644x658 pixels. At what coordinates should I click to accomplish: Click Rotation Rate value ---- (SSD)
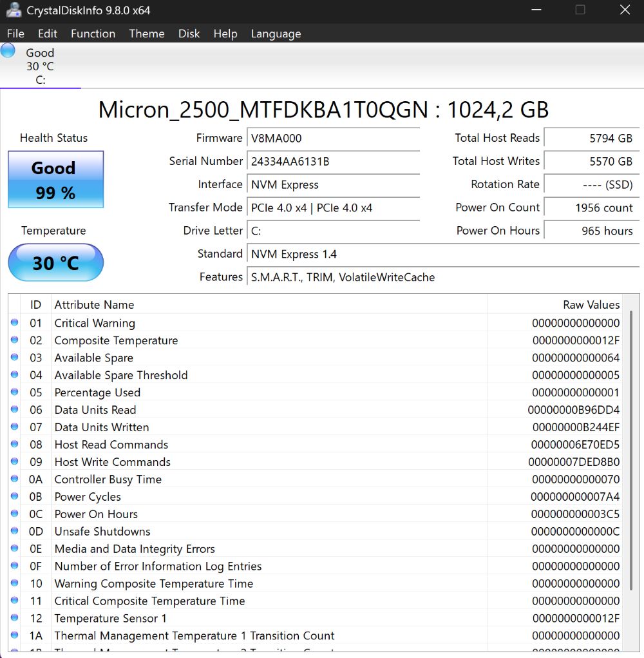point(592,184)
